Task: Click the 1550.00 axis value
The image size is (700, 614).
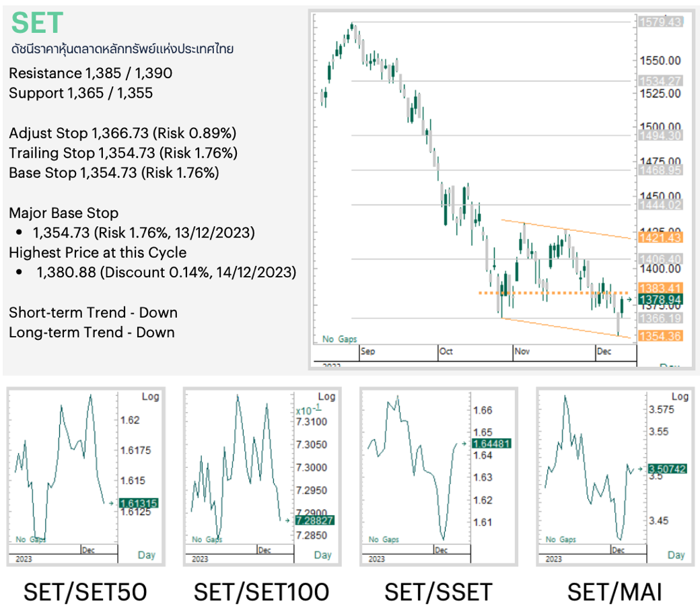Action: [660, 61]
